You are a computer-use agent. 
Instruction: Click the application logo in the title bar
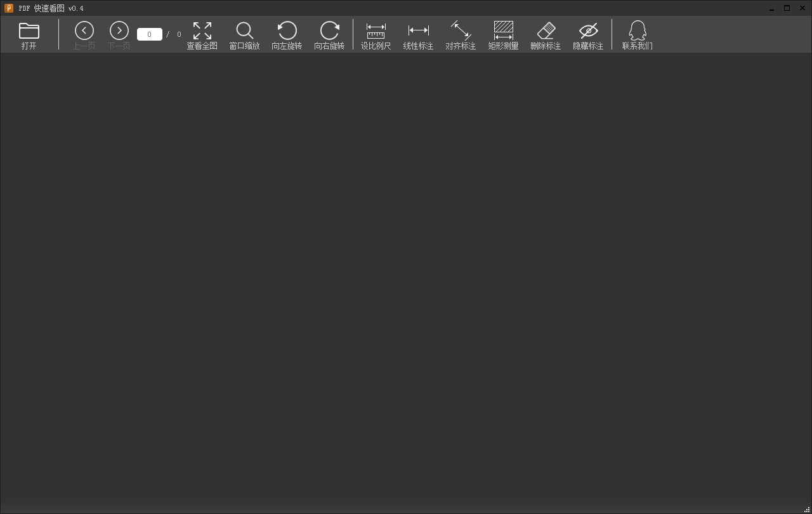tap(8, 8)
